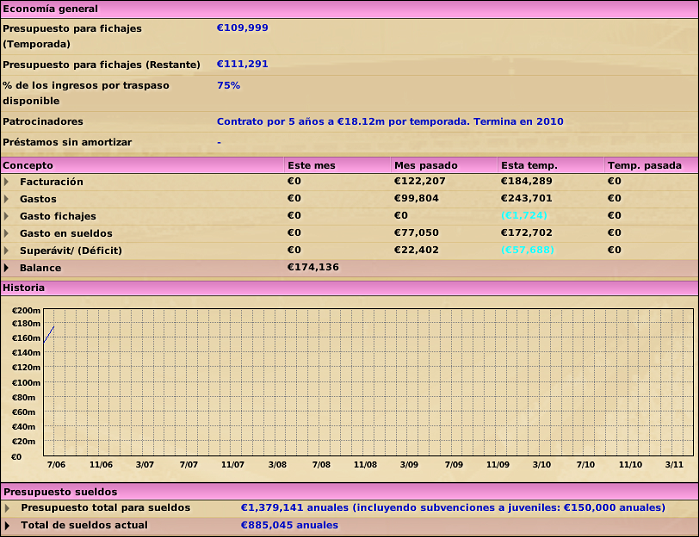Expand the Gasto en sueldos arrow
The width and height of the screenshot is (699, 537).
point(6,233)
